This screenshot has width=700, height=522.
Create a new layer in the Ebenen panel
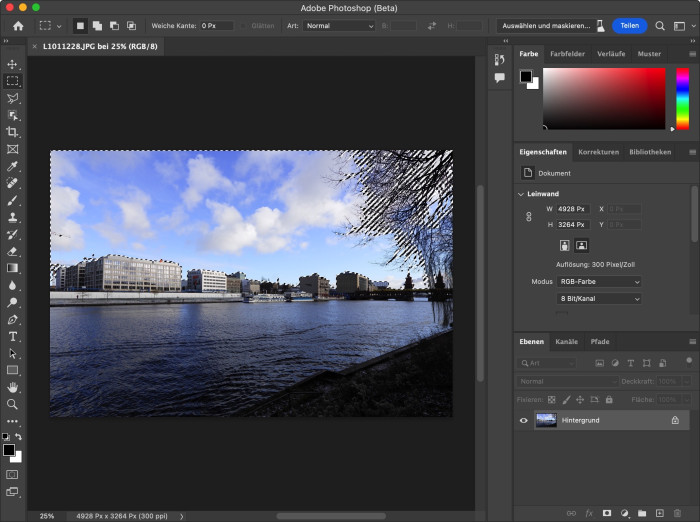(660, 513)
